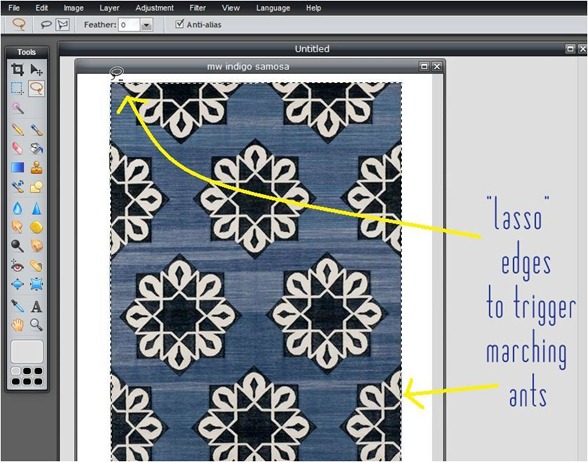Select the Pinch tool
Screen dimensions: 588x462
coord(36,284)
